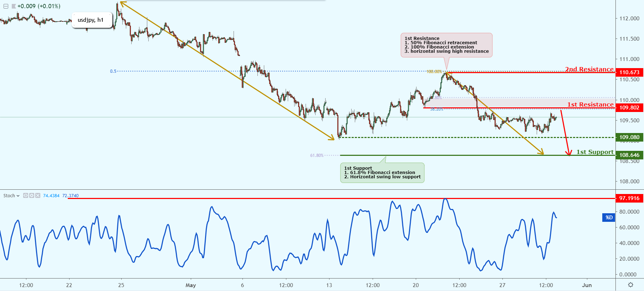Remove the Stoch indicator with the X icon
This screenshot has height=291, width=644.
pyautogui.click(x=37, y=195)
